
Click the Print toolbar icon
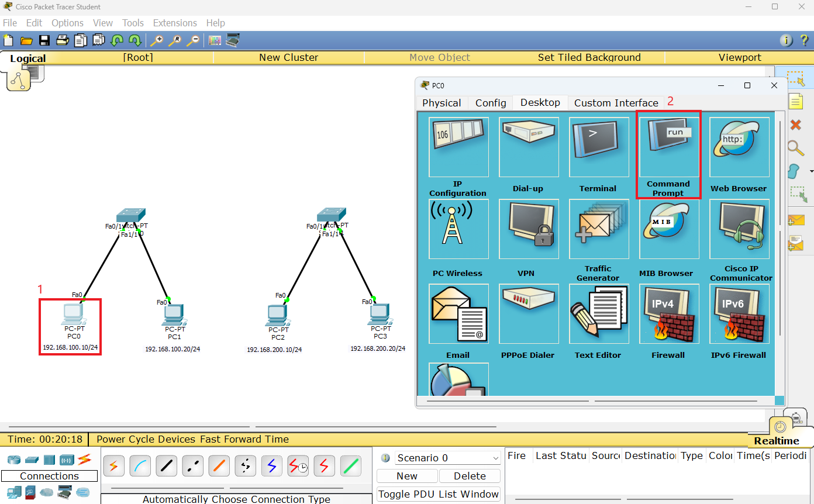pos(63,40)
